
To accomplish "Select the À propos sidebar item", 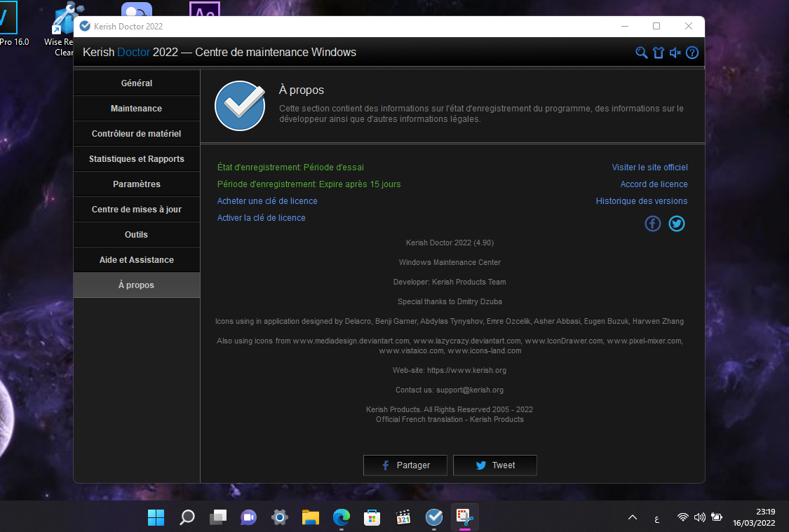I will [x=136, y=285].
